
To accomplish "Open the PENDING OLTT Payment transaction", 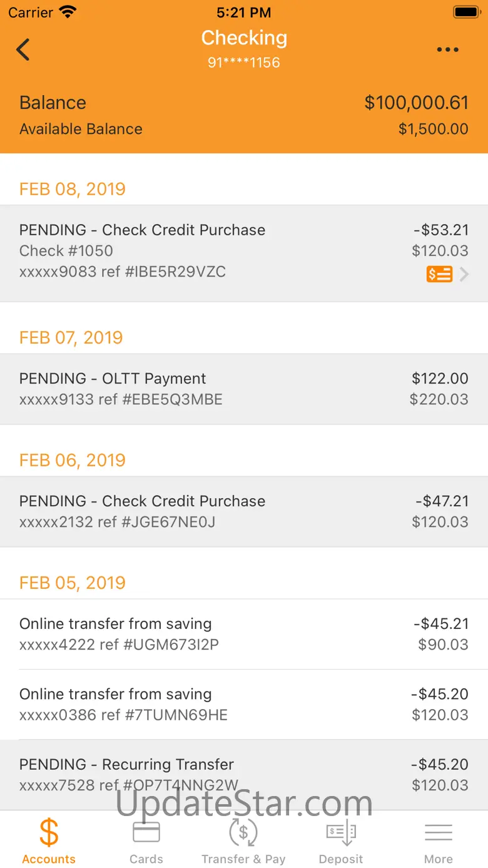I will coord(244,389).
